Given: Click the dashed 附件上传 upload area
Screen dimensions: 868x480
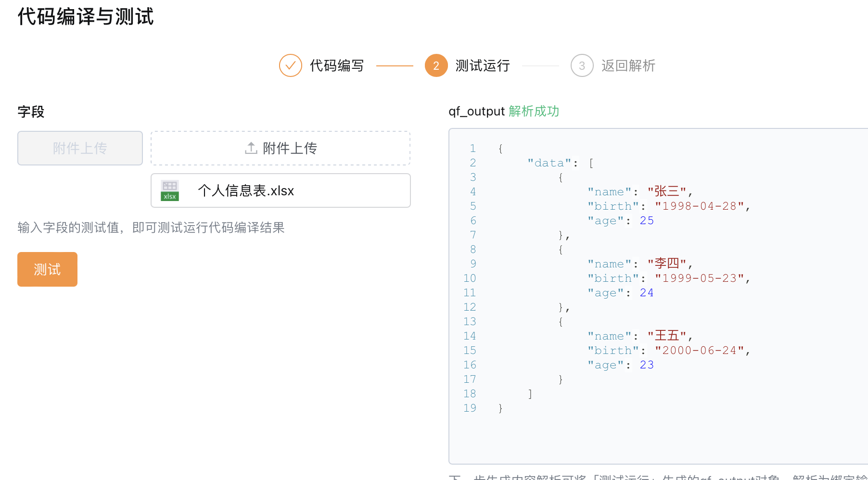Looking at the screenshot, I should point(281,148).
